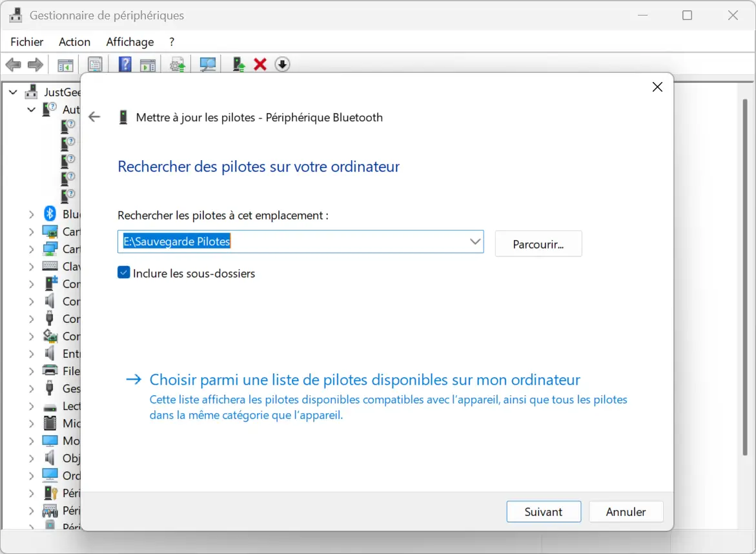
Task: Select the third unknown device under Aut
Action: tap(68, 161)
